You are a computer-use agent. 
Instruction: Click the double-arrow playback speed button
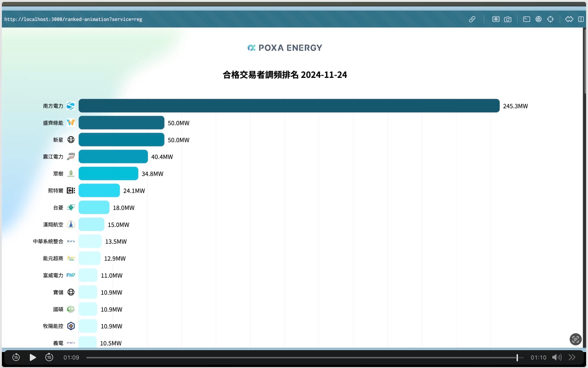point(572,357)
